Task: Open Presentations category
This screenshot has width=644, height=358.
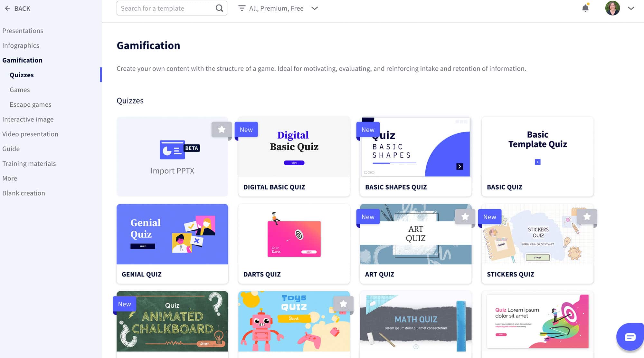Action: point(23,31)
